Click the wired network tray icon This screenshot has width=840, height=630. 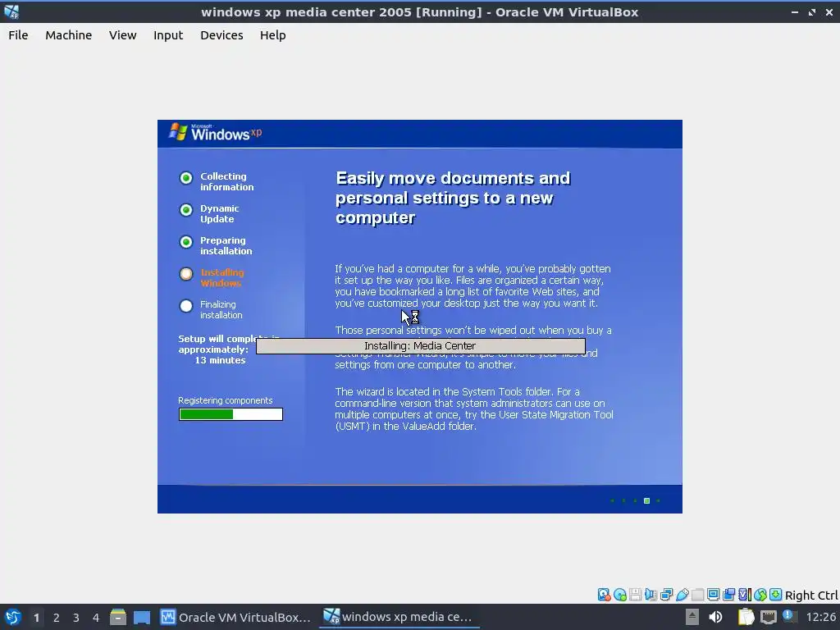point(768,617)
